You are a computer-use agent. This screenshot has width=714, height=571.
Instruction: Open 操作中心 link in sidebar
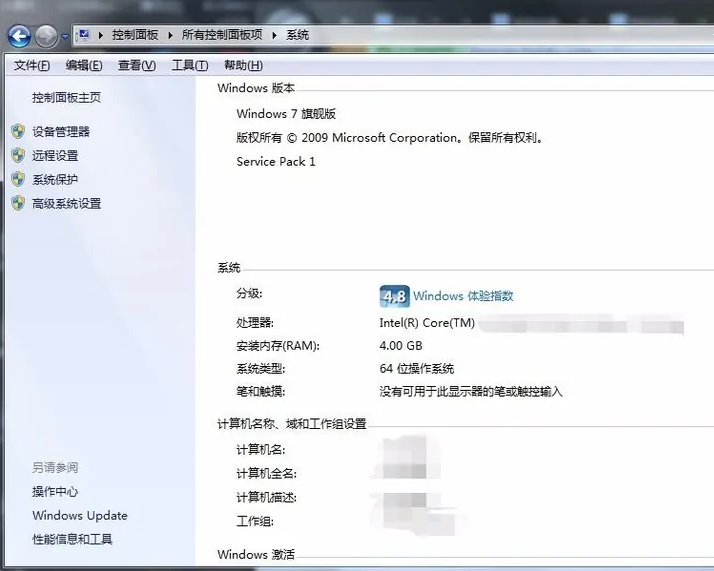pyautogui.click(x=55, y=491)
